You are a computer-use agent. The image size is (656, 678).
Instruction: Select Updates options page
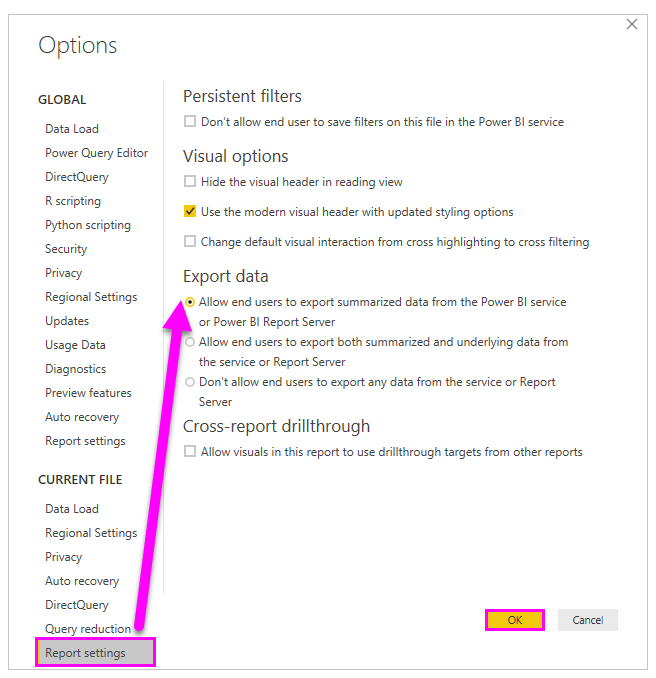[67, 321]
